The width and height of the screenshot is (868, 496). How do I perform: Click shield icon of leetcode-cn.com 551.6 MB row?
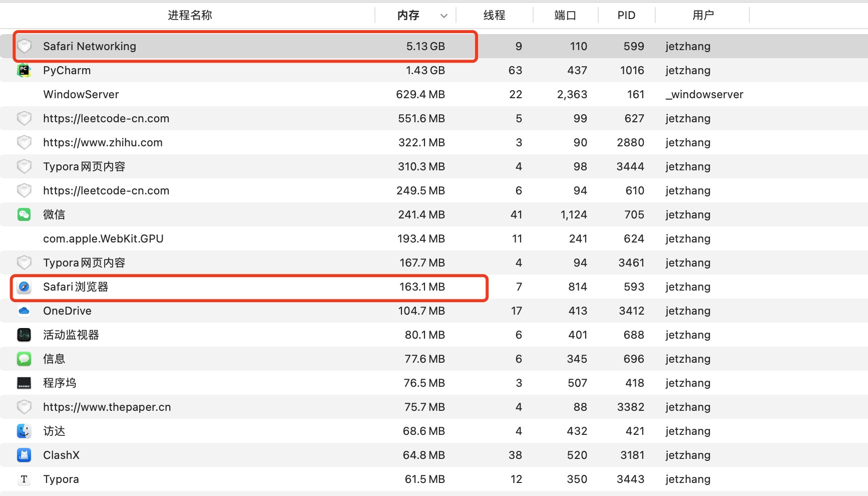point(24,118)
